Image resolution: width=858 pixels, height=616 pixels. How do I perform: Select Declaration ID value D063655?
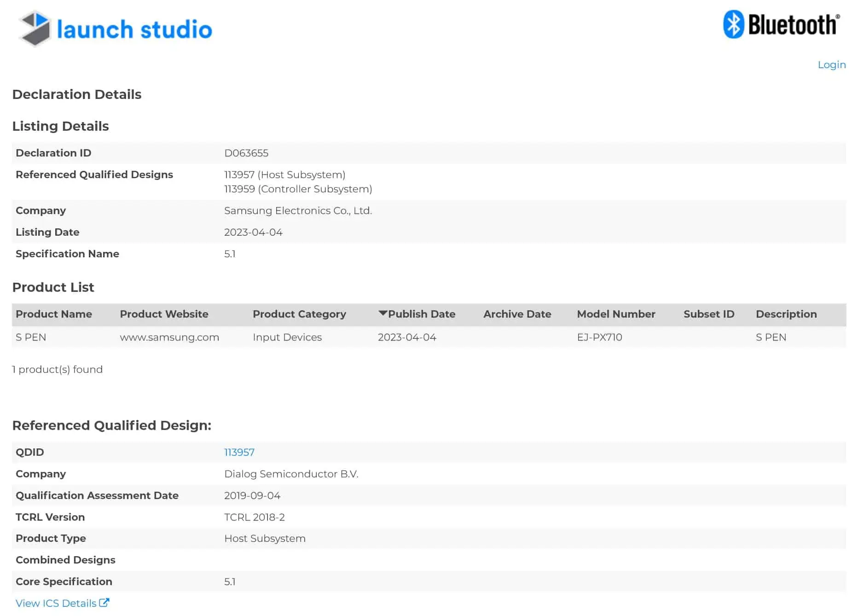tap(246, 153)
